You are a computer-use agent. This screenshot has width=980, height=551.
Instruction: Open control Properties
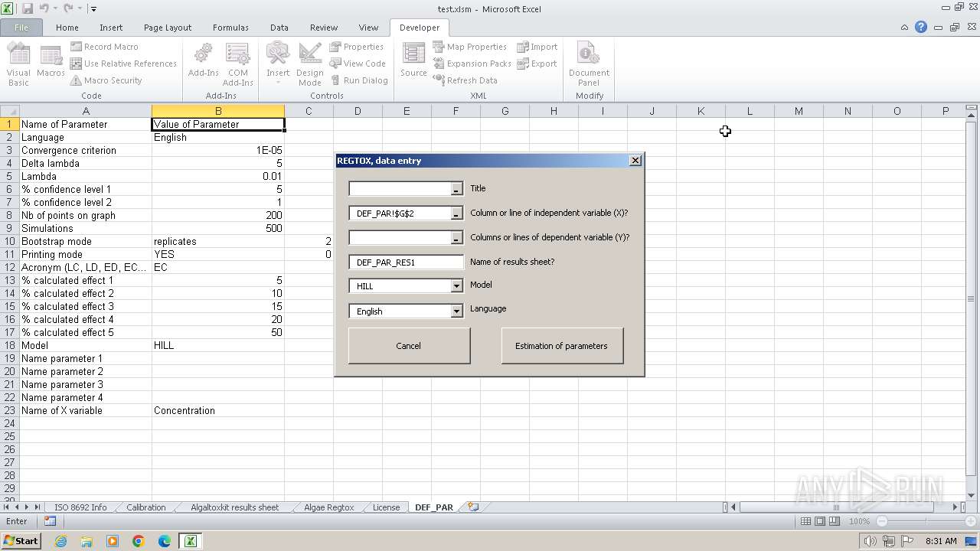(x=357, y=47)
